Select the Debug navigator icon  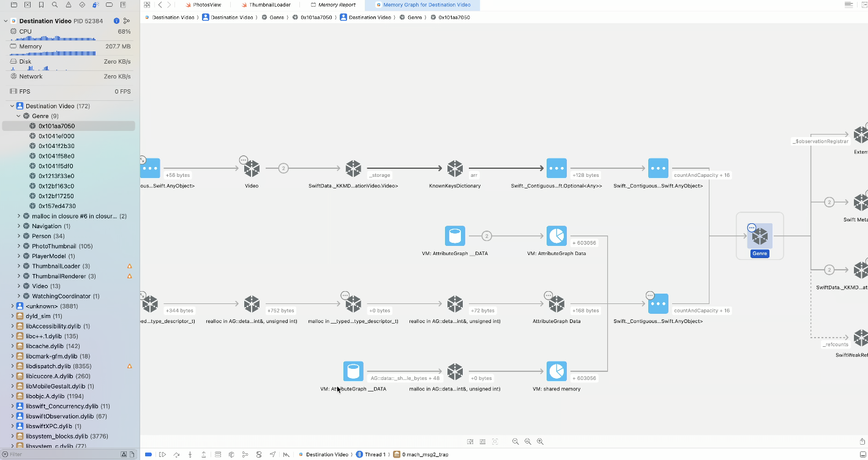(95, 4)
